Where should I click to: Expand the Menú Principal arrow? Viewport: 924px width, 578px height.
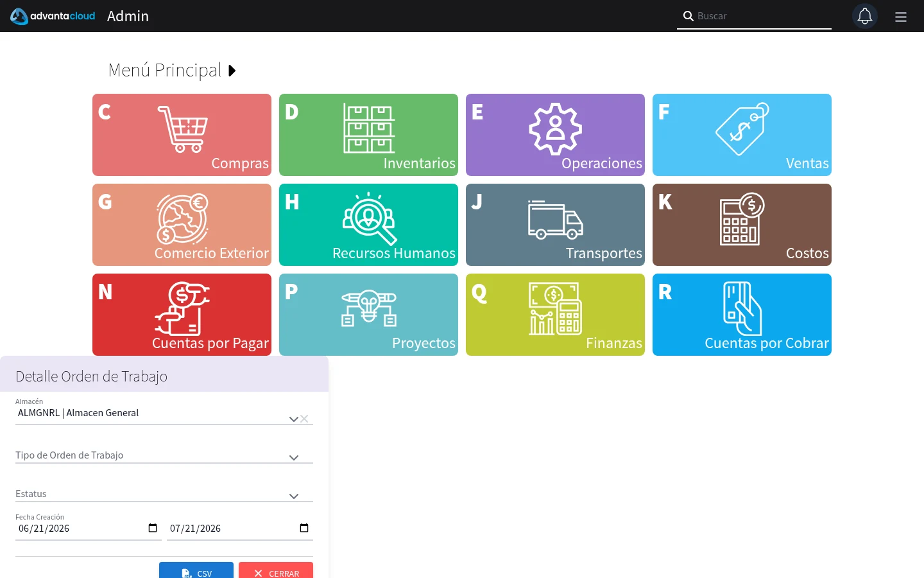pos(232,71)
